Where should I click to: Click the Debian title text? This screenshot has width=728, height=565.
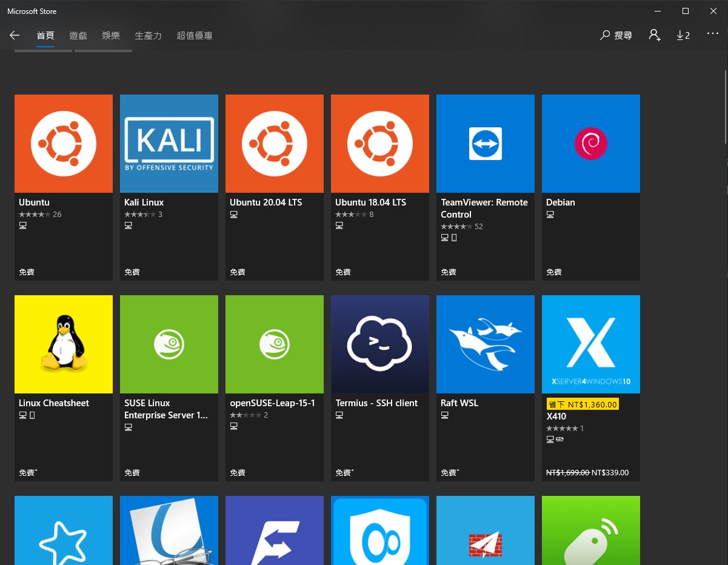tap(561, 202)
